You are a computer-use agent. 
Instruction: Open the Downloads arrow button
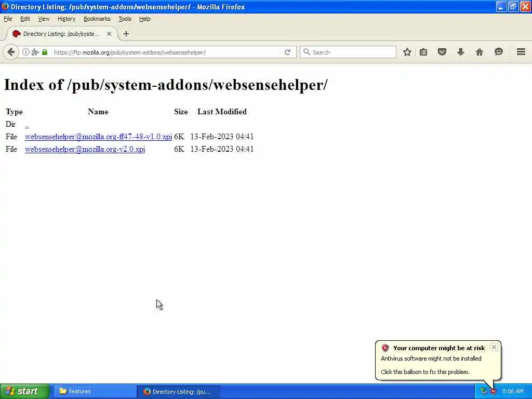pos(461,52)
